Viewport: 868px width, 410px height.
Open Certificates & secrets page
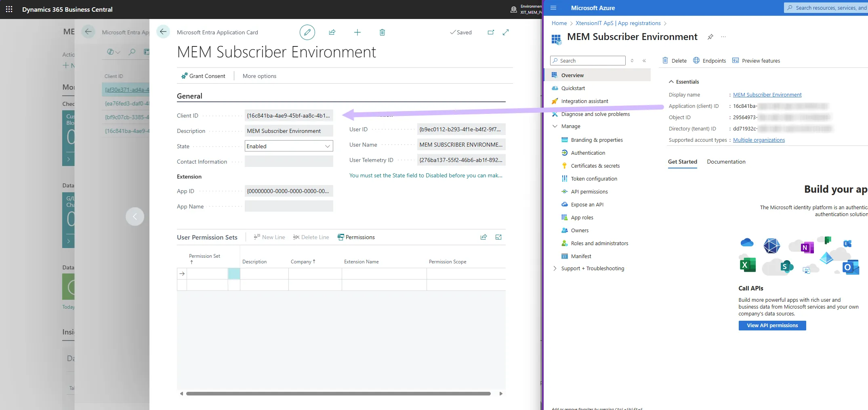[x=595, y=166]
